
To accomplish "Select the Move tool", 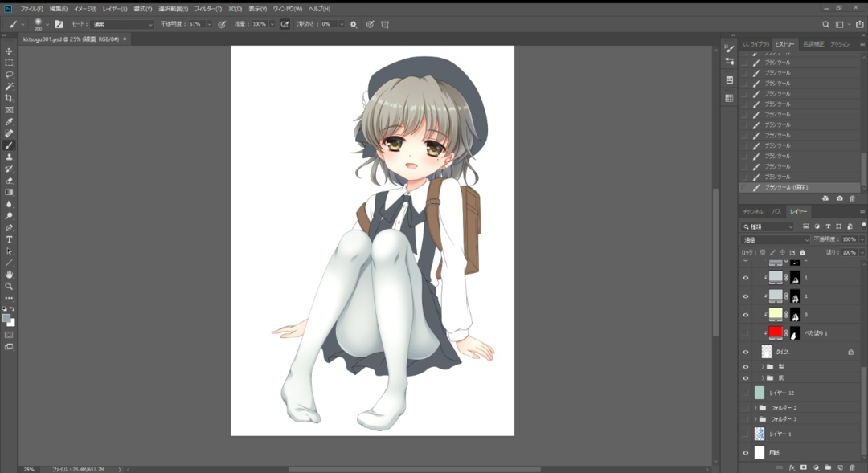I will pos(10,51).
